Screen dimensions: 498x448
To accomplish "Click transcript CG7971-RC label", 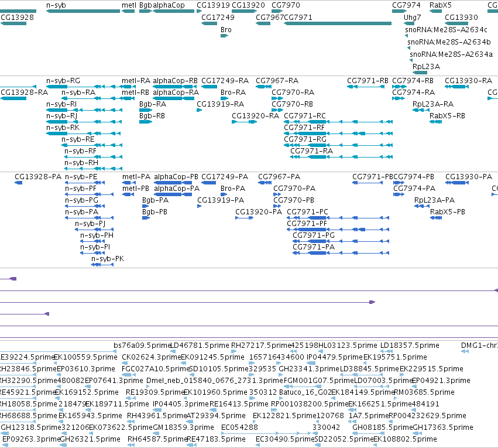I will point(305,117).
